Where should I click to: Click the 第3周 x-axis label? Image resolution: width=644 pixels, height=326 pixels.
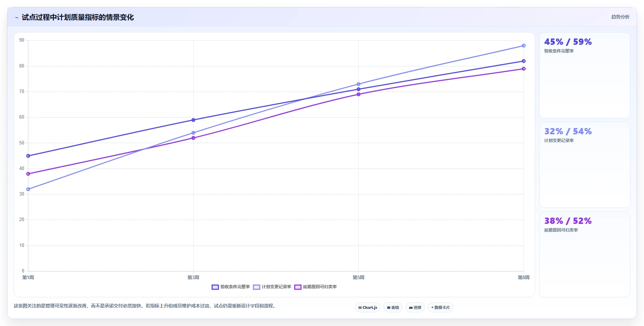click(x=193, y=277)
